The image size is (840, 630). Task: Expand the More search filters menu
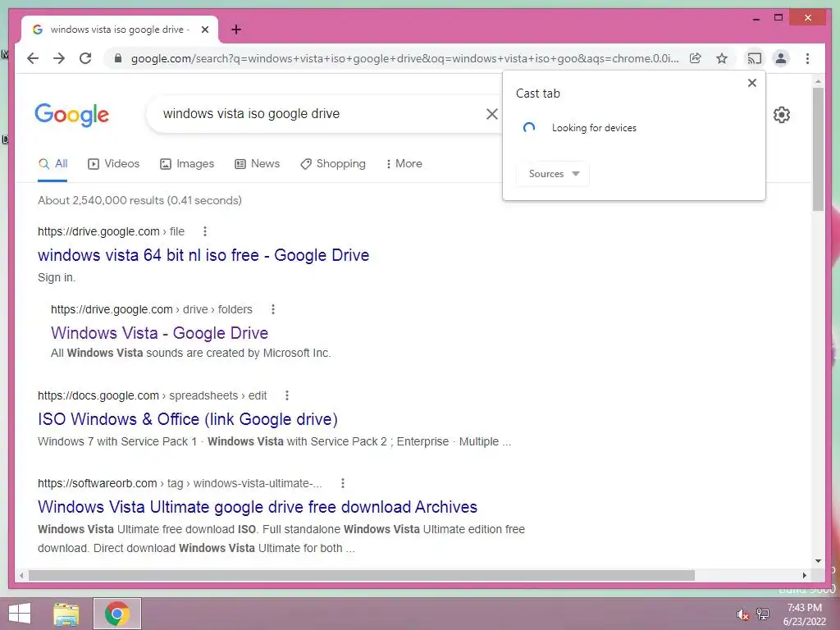404,163
